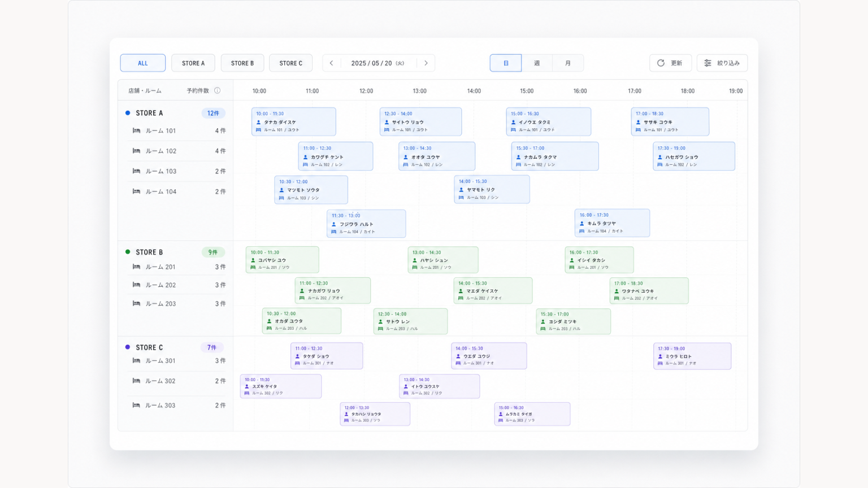Click the bed icon for ルーム 101
The image size is (868, 488).
(136, 130)
